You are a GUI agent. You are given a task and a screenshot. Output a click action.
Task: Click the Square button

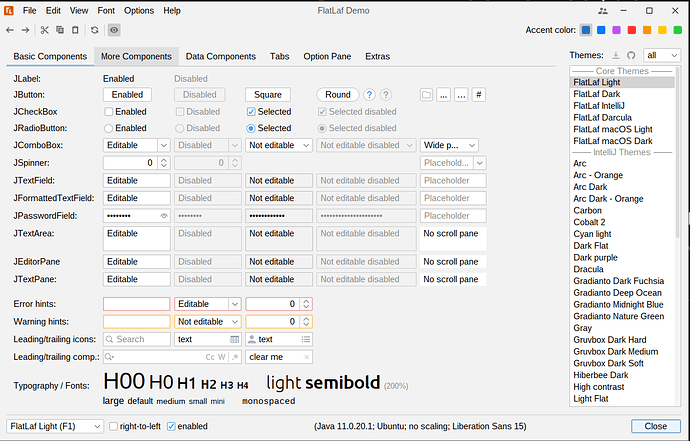click(268, 95)
